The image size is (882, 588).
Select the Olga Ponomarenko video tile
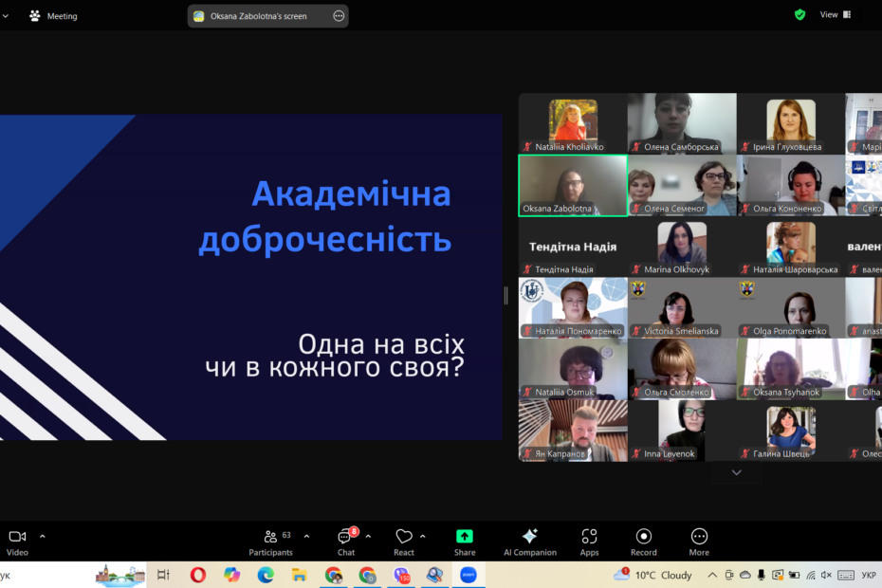point(791,308)
